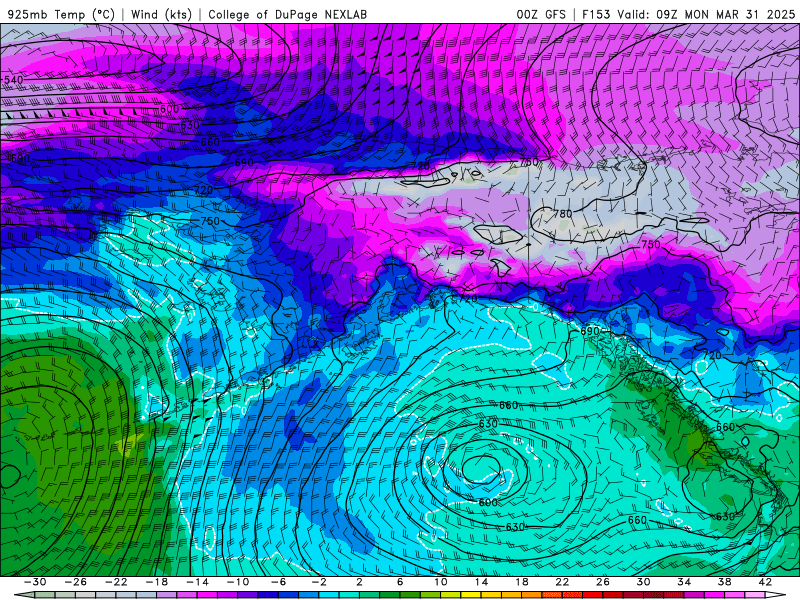The image size is (800, 600).
Task: Click the -10 tick label on the color scale
Action: pos(238,582)
